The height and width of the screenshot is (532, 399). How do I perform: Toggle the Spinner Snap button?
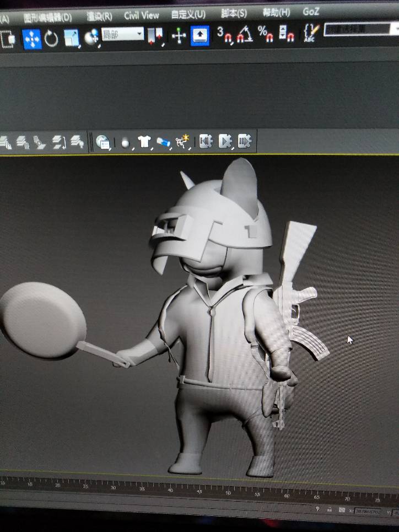tap(287, 33)
